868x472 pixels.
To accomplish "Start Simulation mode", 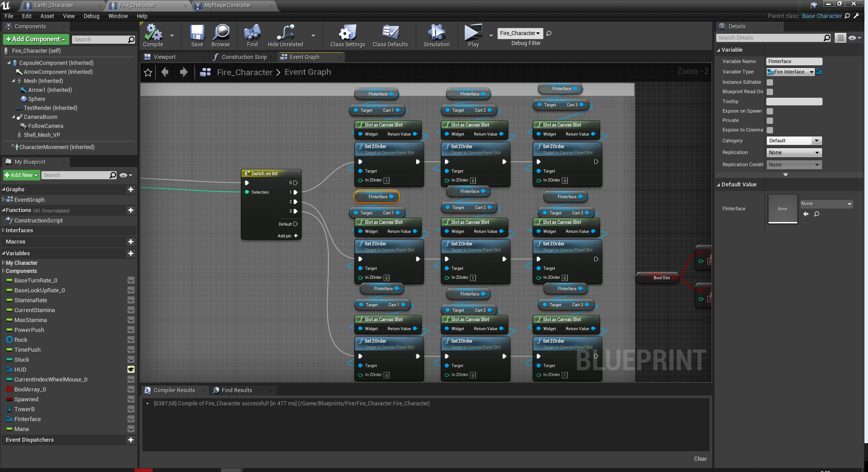I will pos(436,36).
